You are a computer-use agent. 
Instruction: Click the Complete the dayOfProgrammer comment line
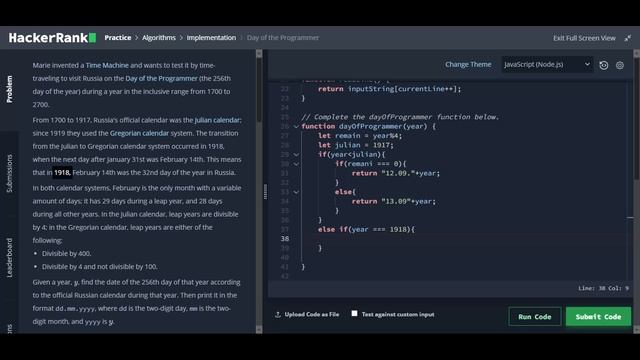coord(400,117)
